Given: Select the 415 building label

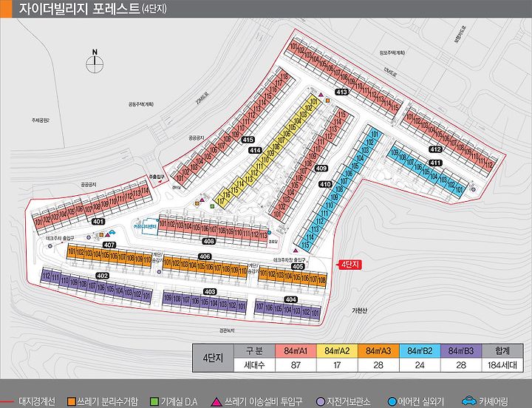Looking at the screenshot, I should (248, 140).
